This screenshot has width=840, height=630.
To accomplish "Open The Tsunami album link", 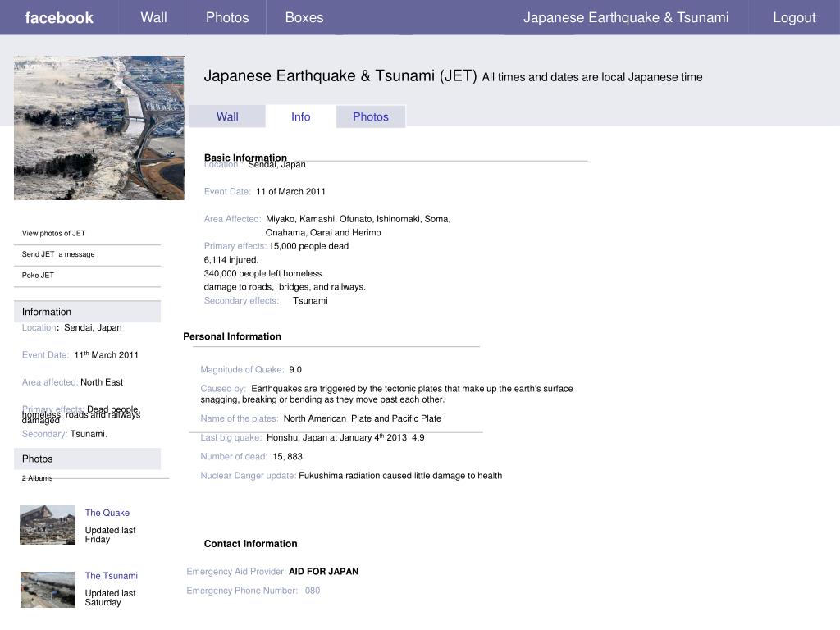I will click(112, 575).
